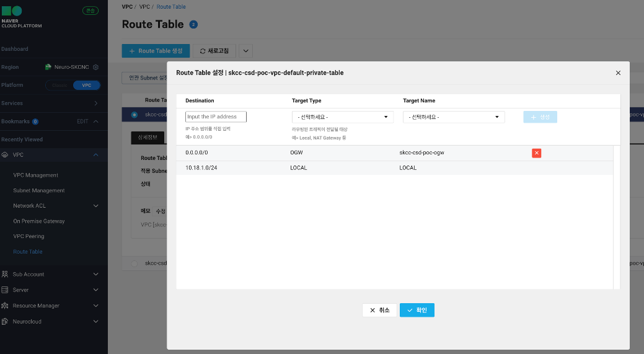Viewport: 644px width, 354px height.
Task: Open the Target Type dropdown
Action: coord(343,117)
